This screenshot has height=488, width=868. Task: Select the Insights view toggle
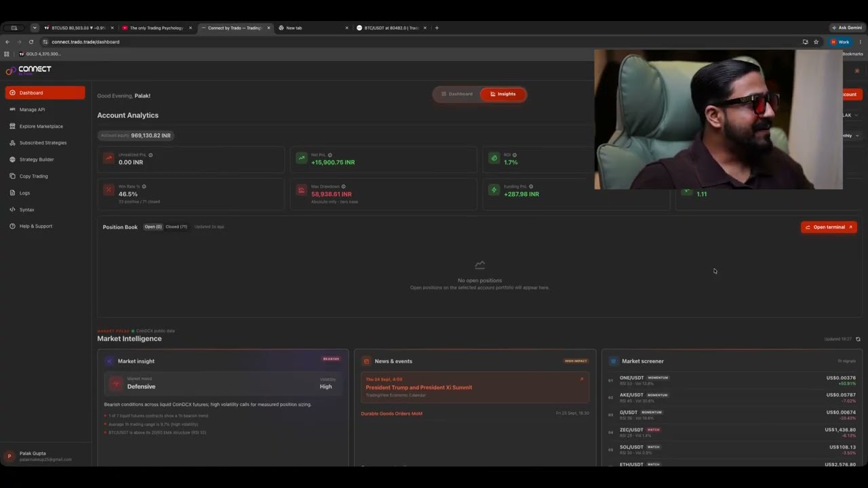coord(502,94)
